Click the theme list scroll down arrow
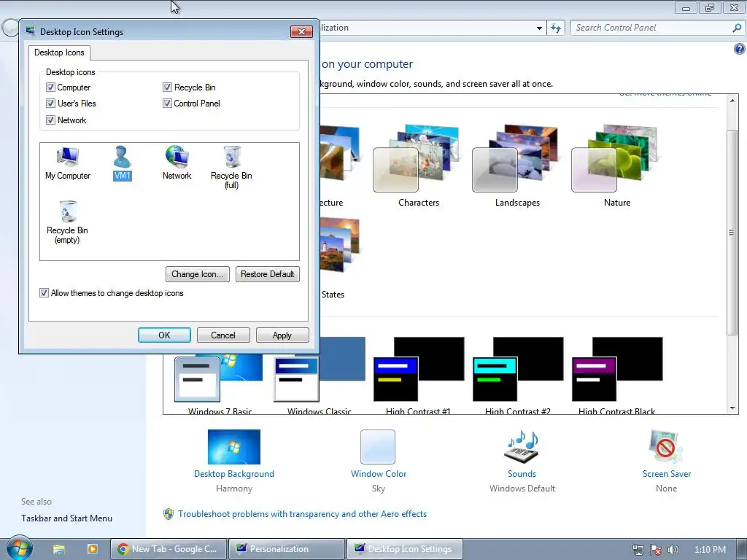747x560 pixels. tap(732, 408)
